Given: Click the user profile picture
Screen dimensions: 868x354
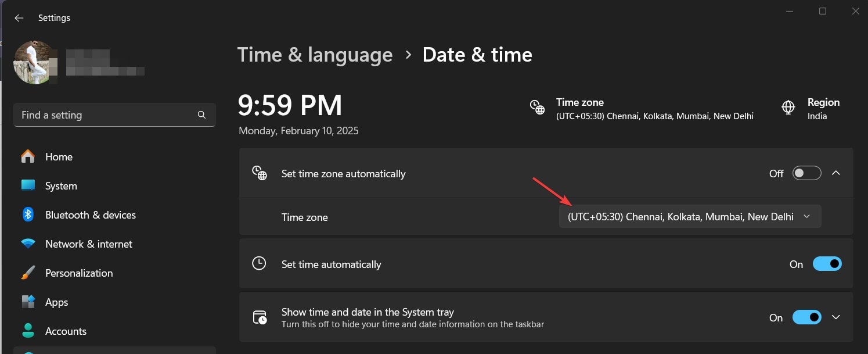Looking at the screenshot, I should coord(35,62).
